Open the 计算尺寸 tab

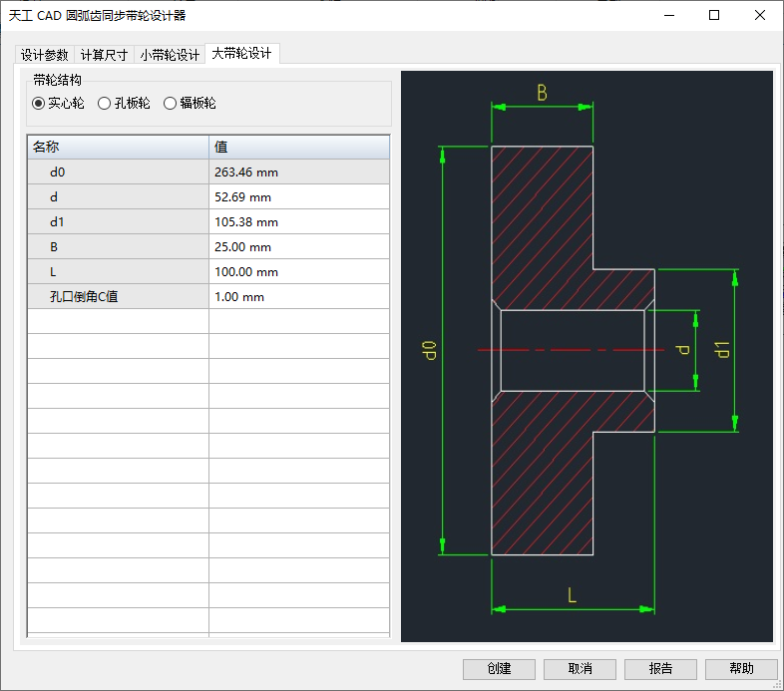[x=104, y=56]
